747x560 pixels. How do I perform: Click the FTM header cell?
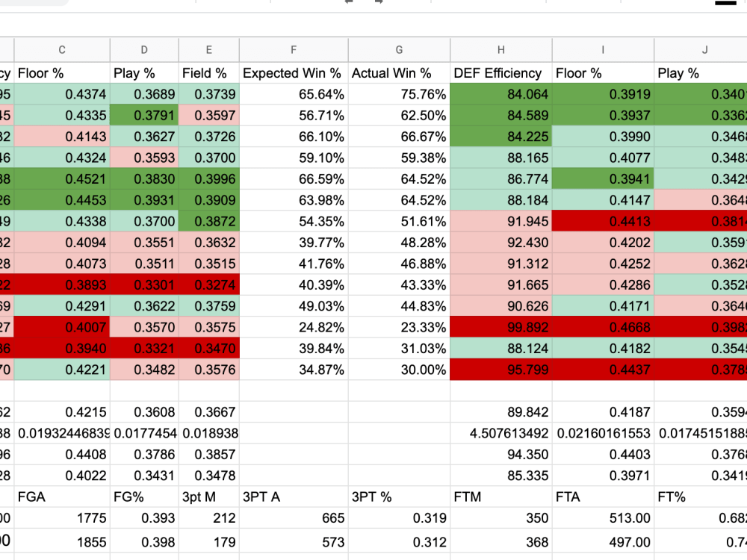501,497
